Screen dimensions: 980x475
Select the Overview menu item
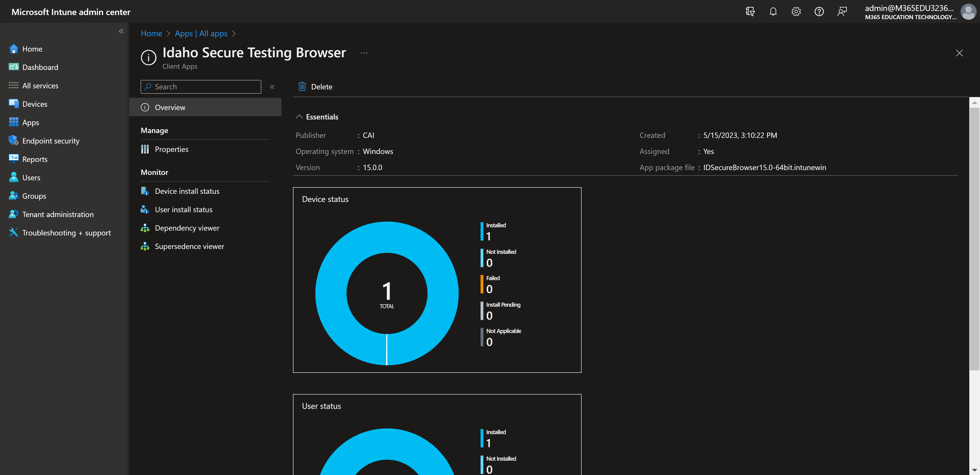tap(205, 107)
